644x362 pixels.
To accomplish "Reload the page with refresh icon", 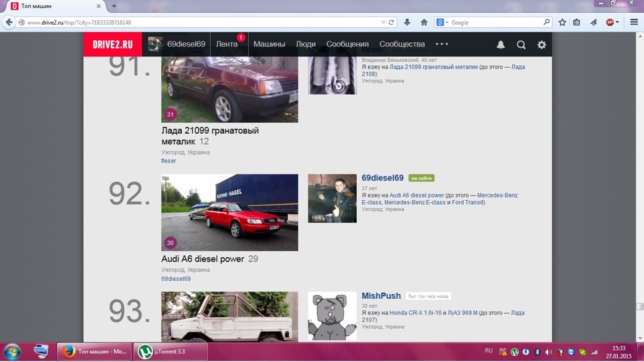I will click(x=391, y=22).
